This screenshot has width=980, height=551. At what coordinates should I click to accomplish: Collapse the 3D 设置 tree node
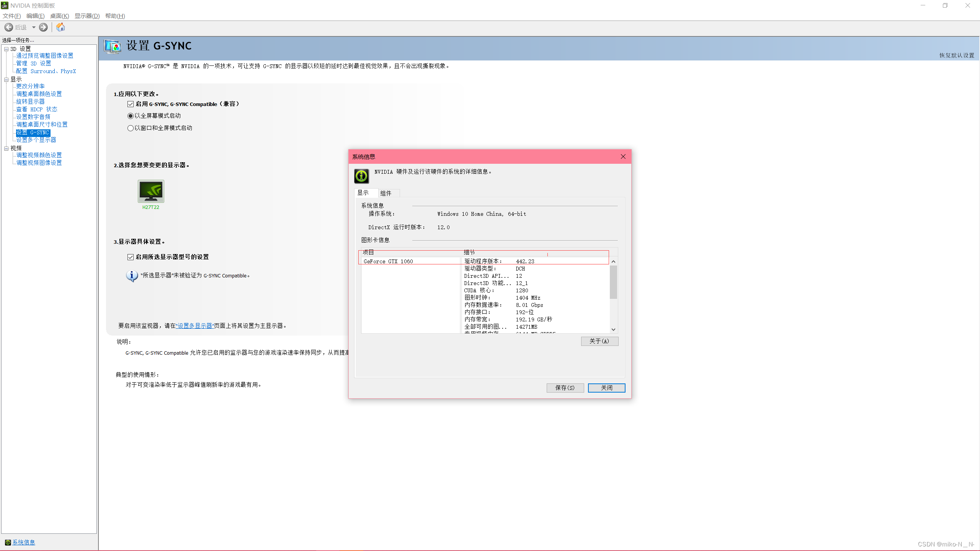pyautogui.click(x=7, y=49)
